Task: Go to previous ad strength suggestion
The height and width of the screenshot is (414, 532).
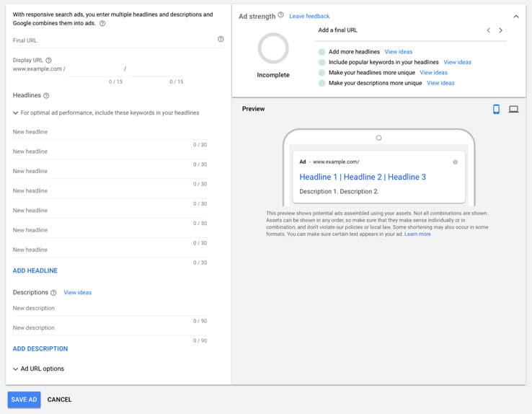Action: [488, 30]
